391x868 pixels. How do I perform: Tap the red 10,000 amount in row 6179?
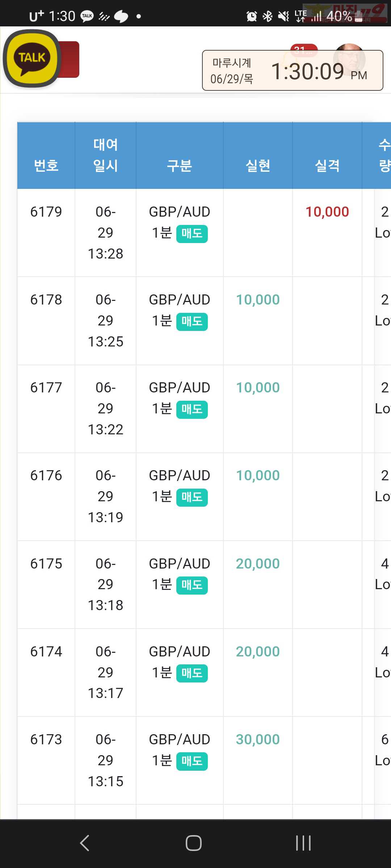[327, 212]
